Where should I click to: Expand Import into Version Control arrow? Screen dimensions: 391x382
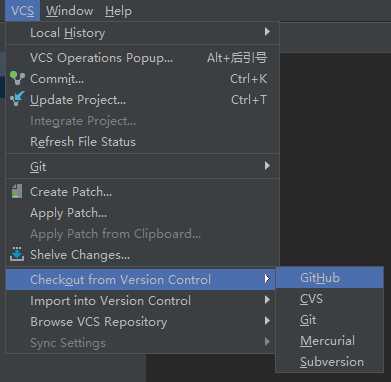[x=267, y=300]
